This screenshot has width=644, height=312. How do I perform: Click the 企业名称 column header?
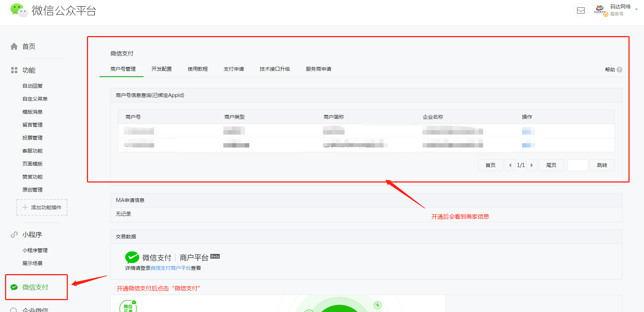pyautogui.click(x=433, y=117)
